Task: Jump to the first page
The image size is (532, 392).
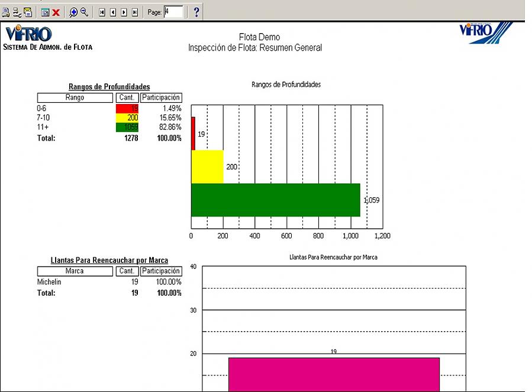Action: [x=102, y=12]
